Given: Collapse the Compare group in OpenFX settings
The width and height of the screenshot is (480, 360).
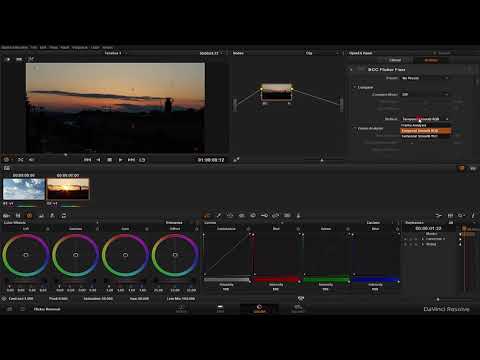Looking at the screenshot, I should tap(355, 87).
